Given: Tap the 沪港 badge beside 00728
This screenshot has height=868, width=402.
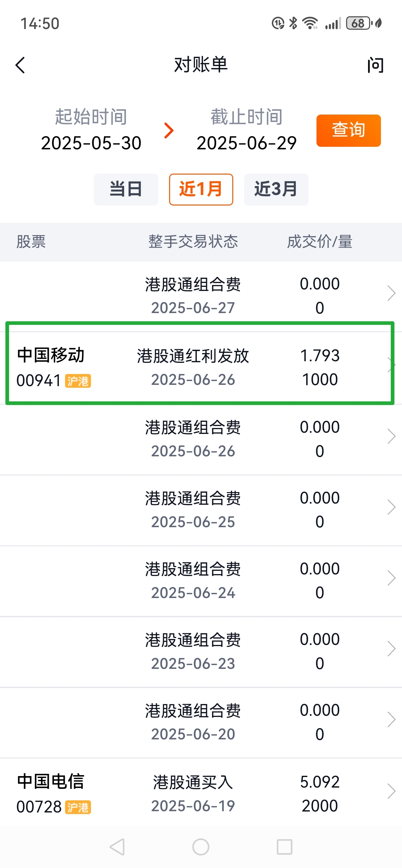Looking at the screenshot, I should (x=78, y=807).
